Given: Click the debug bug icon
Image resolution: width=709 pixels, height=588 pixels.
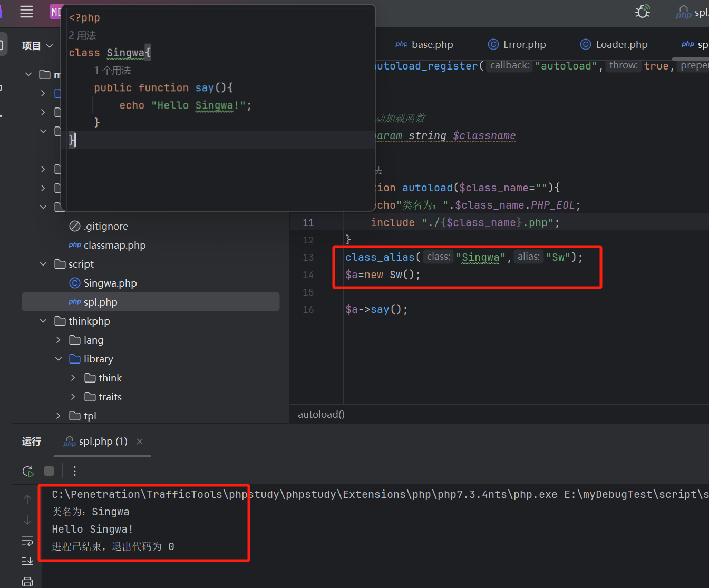Looking at the screenshot, I should [643, 12].
